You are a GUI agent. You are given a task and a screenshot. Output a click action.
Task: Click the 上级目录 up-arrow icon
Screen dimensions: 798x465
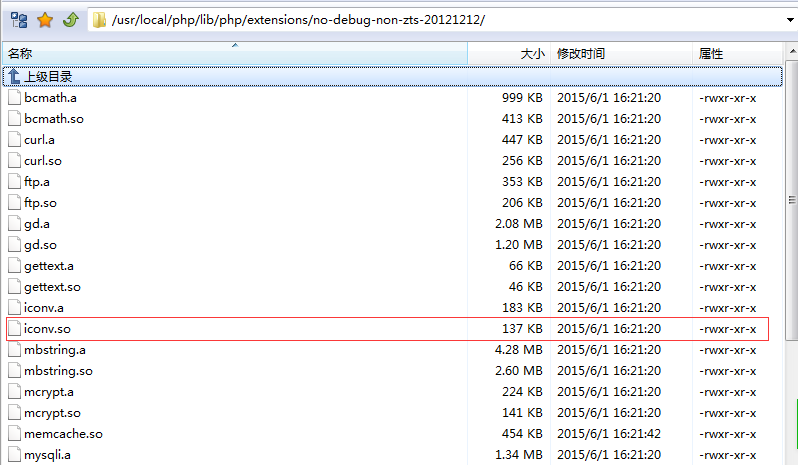pos(14,76)
